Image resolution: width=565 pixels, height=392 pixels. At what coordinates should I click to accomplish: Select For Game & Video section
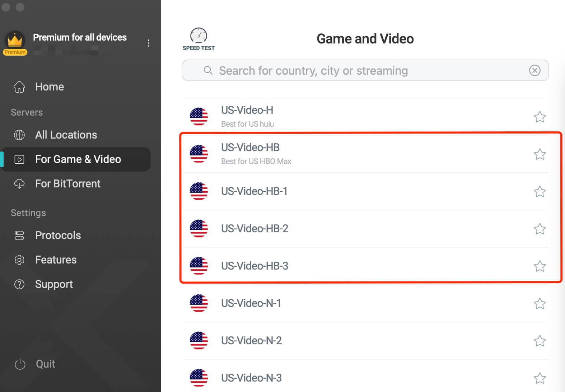(75, 159)
